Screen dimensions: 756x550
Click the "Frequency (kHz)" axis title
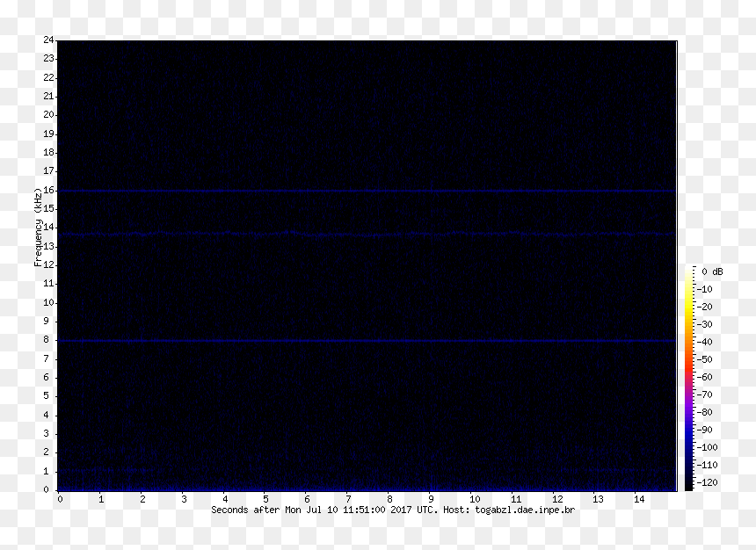[x=38, y=227]
